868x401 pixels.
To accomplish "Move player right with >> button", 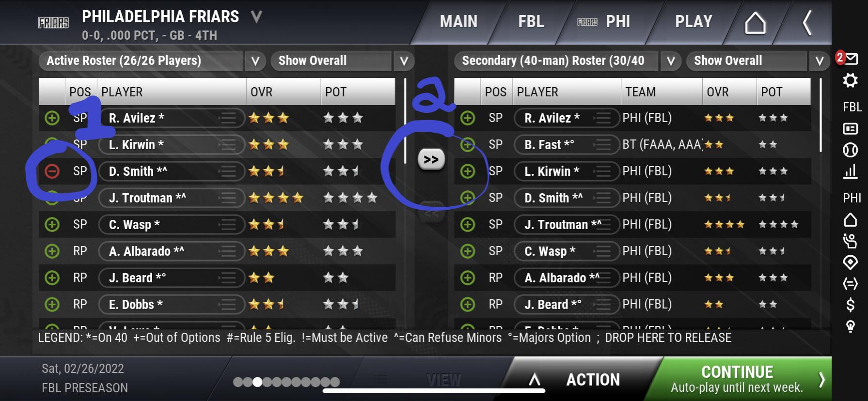I will point(431,159).
